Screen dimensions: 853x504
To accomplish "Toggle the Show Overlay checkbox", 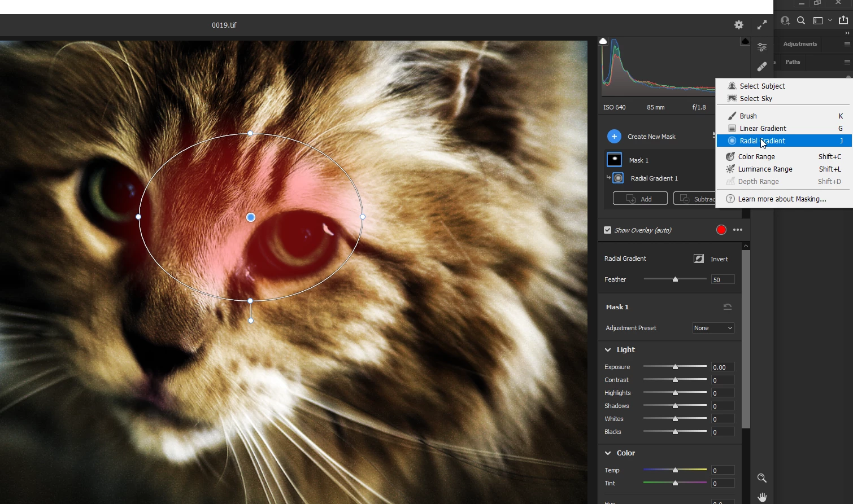I will 607,230.
